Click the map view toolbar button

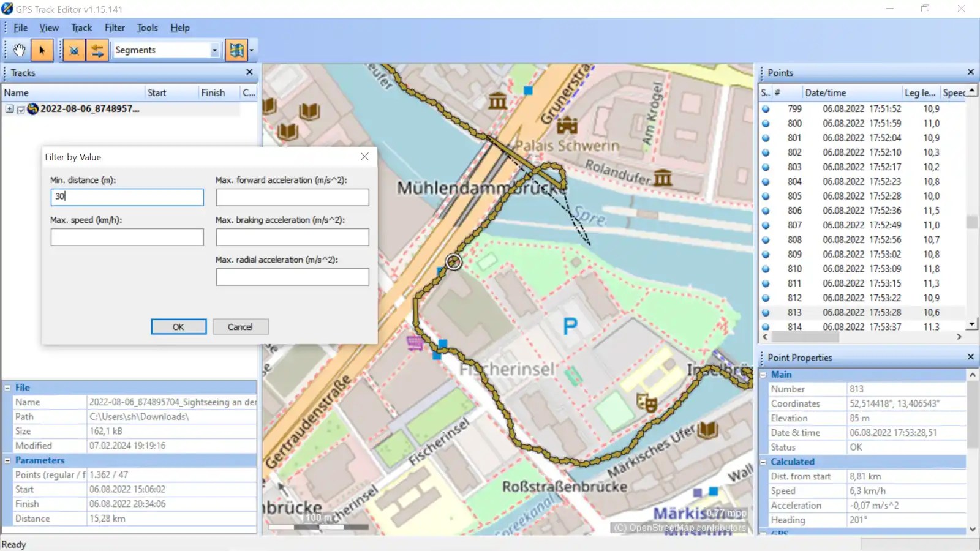coord(236,50)
